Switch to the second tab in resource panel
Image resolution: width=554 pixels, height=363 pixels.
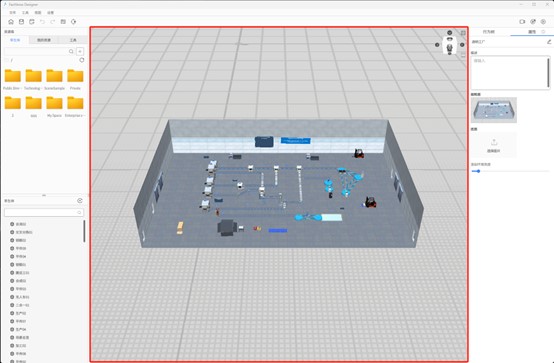coord(44,40)
